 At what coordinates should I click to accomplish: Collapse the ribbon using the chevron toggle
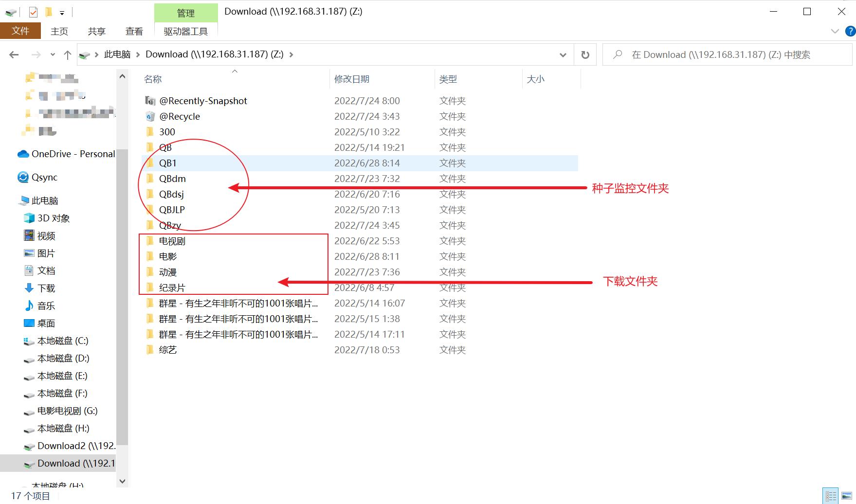point(834,31)
